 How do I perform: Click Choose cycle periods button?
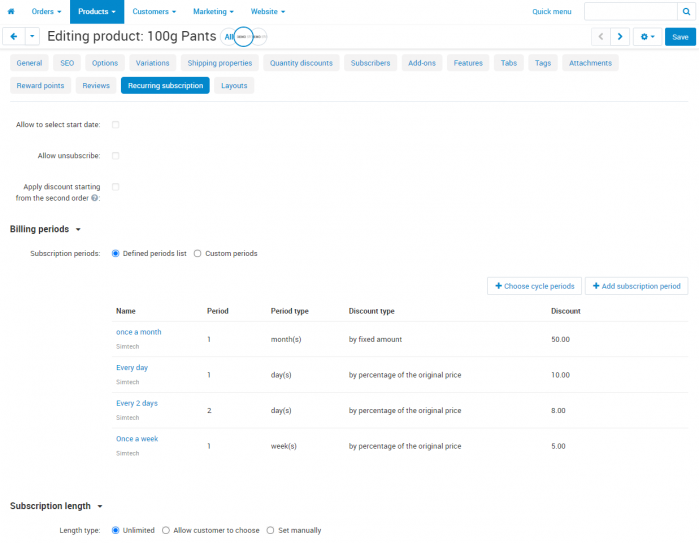point(534,286)
